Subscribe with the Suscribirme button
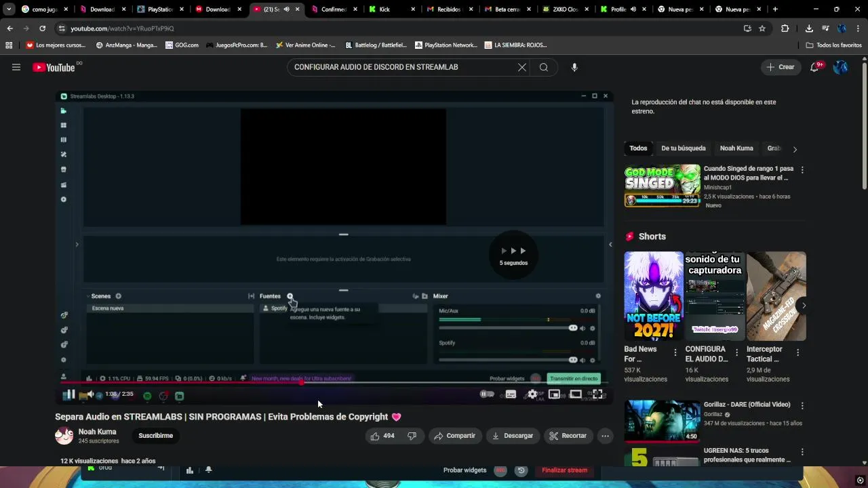The image size is (868, 488). pos(156,436)
